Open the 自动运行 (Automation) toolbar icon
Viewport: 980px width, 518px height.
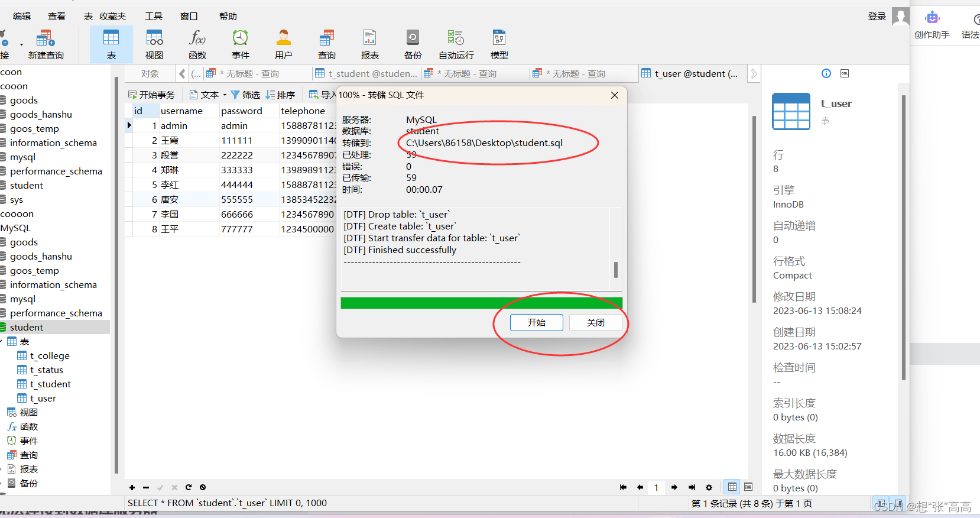456,44
